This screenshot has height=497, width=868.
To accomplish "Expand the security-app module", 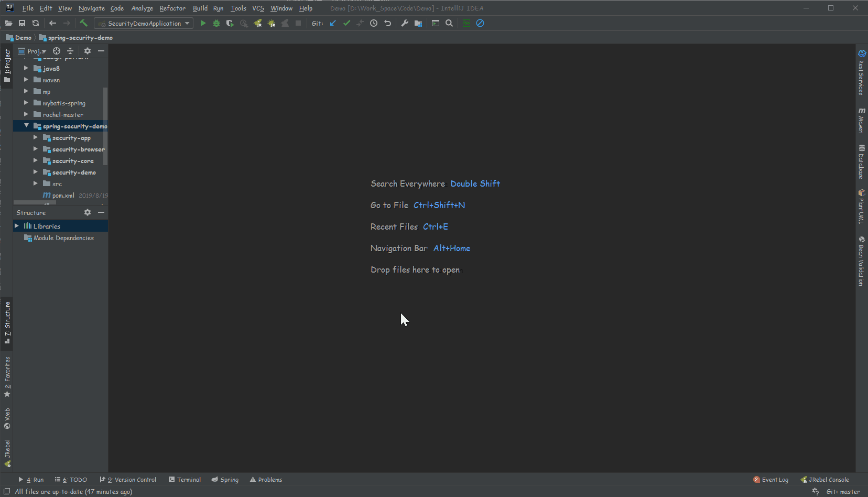I will [35, 137].
